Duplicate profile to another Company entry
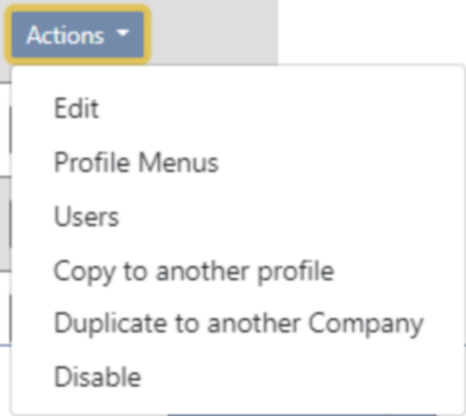The width and height of the screenshot is (466, 416). point(239,324)
